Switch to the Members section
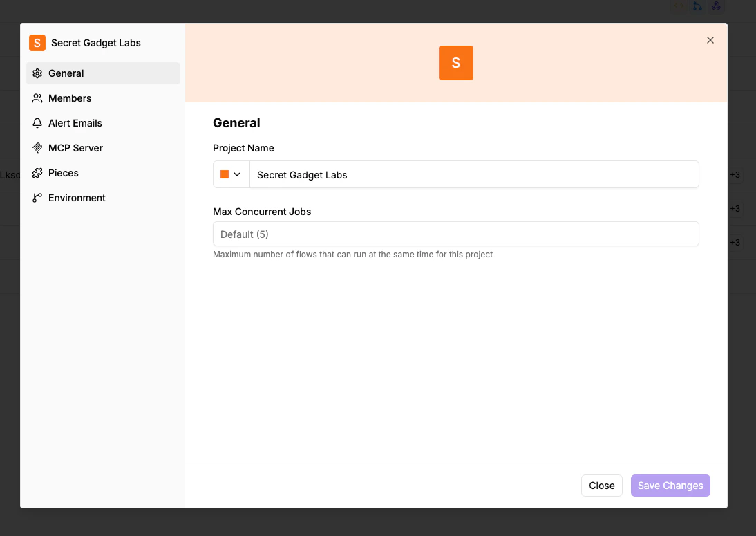Screen dimensions: 756x536 click(x=69, y=98)
